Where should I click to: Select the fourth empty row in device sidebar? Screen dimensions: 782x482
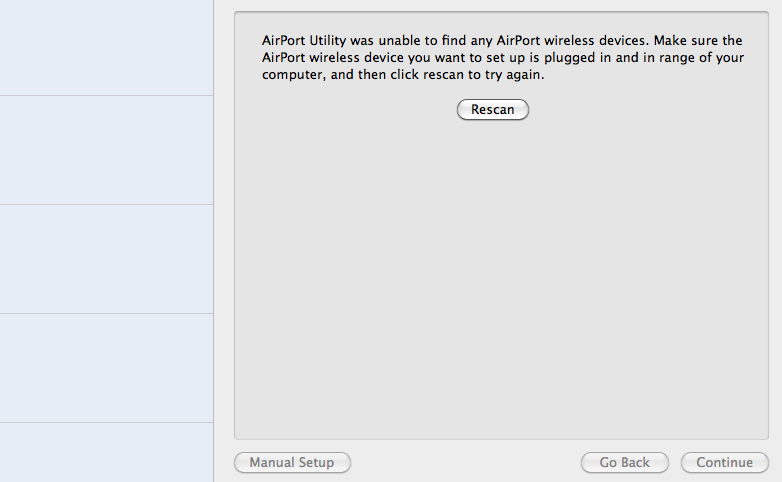(x=106, y=368)
